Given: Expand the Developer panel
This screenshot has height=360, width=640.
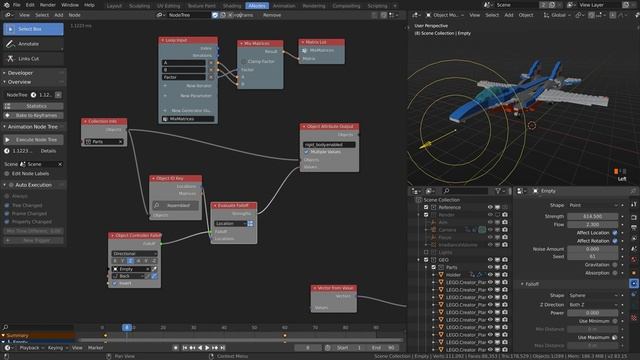Looking at the screenshot, I should (4, 73).
